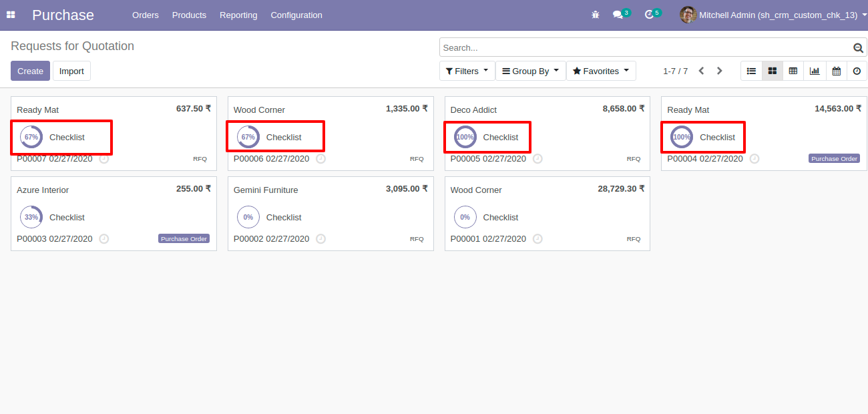Click activity clock on P00004 card
The height and width of the screenshot is (414, 868).
click(754, 159)
